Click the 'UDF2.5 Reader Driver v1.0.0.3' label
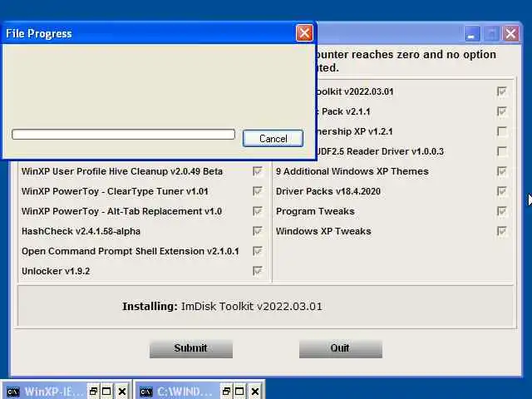The image size is (532, 399). [x=380, y=151]
